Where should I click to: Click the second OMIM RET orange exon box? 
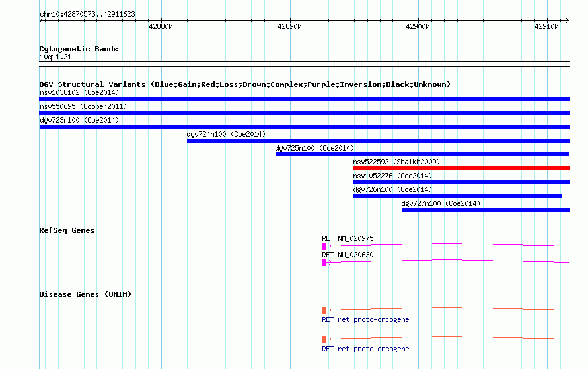324,339
